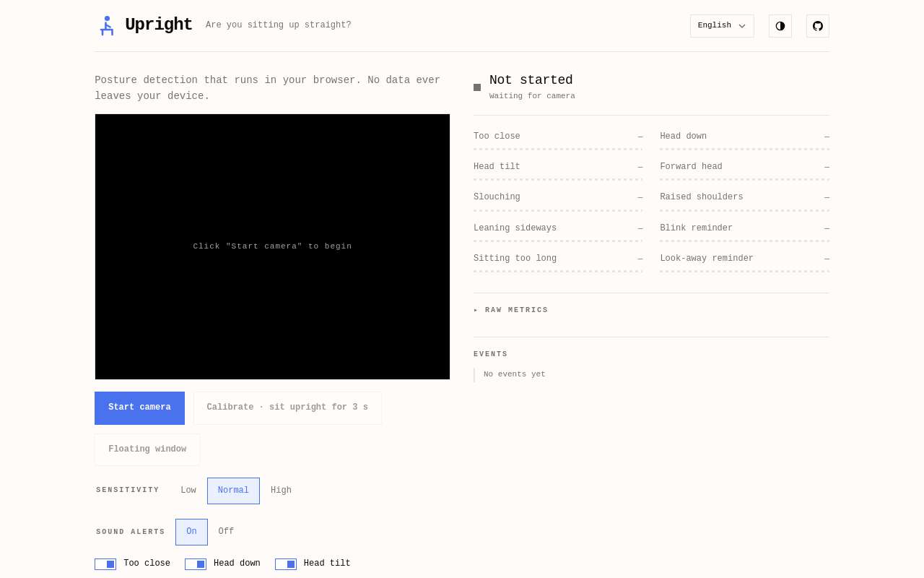This screenshot has height=578, width=924.
Task: Click the Look-away reminder metric label
Action: (x=707, y=259)
